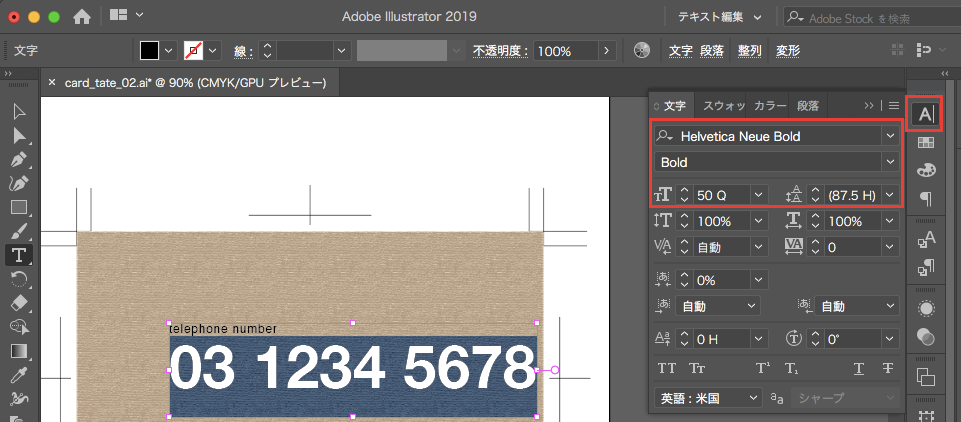961x422 pixels.
Task: Select the Eraser tool
Action: click(x=18, y=302)
